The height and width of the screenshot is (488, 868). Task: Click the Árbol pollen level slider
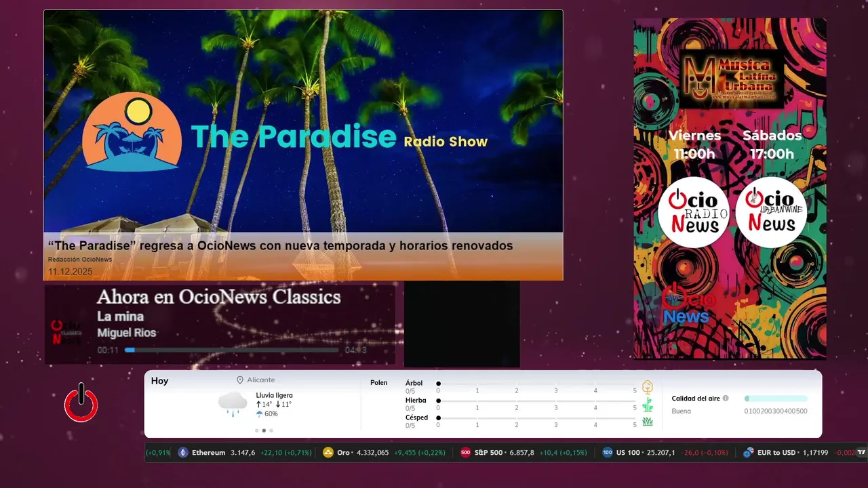pos(536,384)
